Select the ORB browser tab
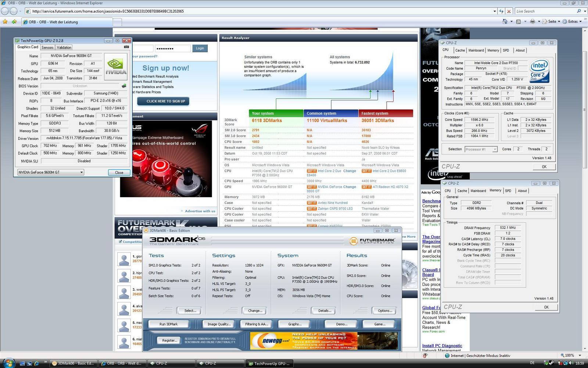The image size is (588, 368). [x=67, y=22]
